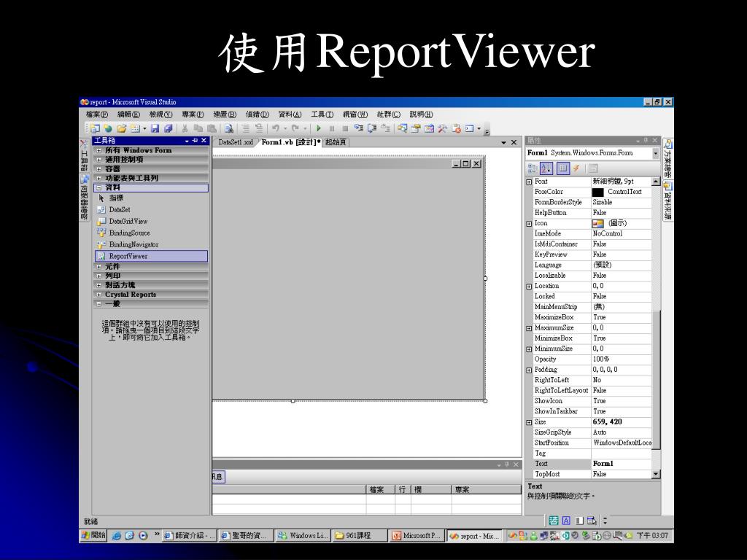
Task: Click the Alphabetical sort icon in Properties
Action: pos(546,168)
